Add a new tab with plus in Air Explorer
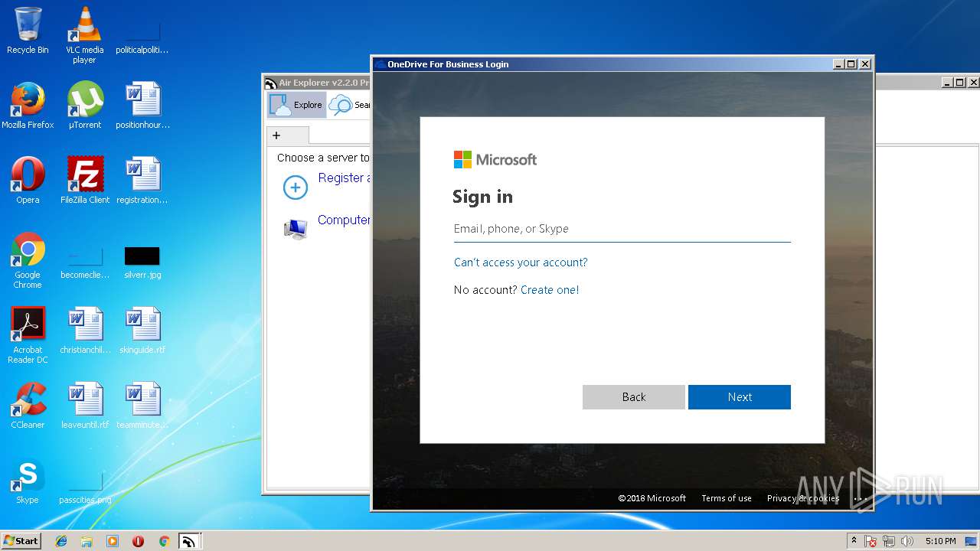 276,135
